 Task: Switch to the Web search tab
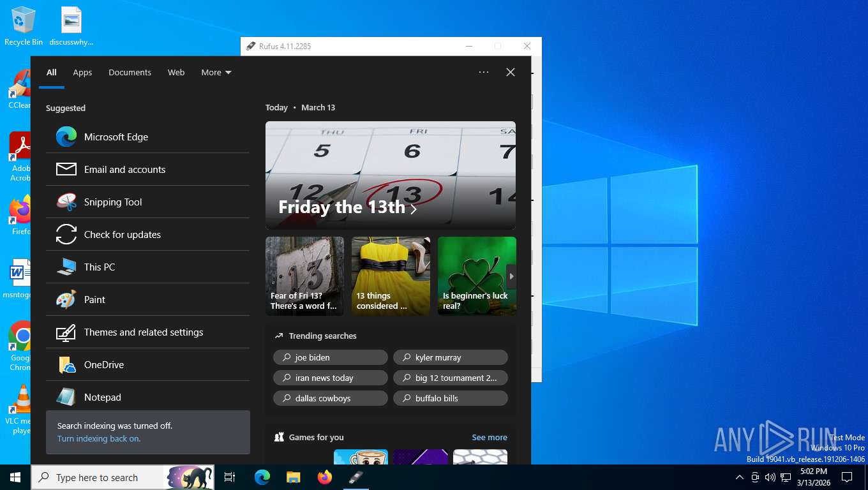[x=176, y=72]
